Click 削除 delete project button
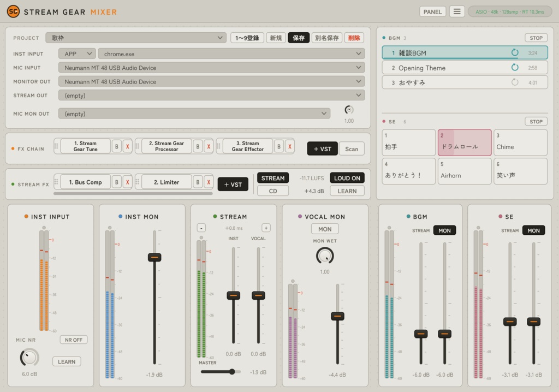The width and height of the screenshot is (559, 392). pyautogui.click(x=354, y=38)
